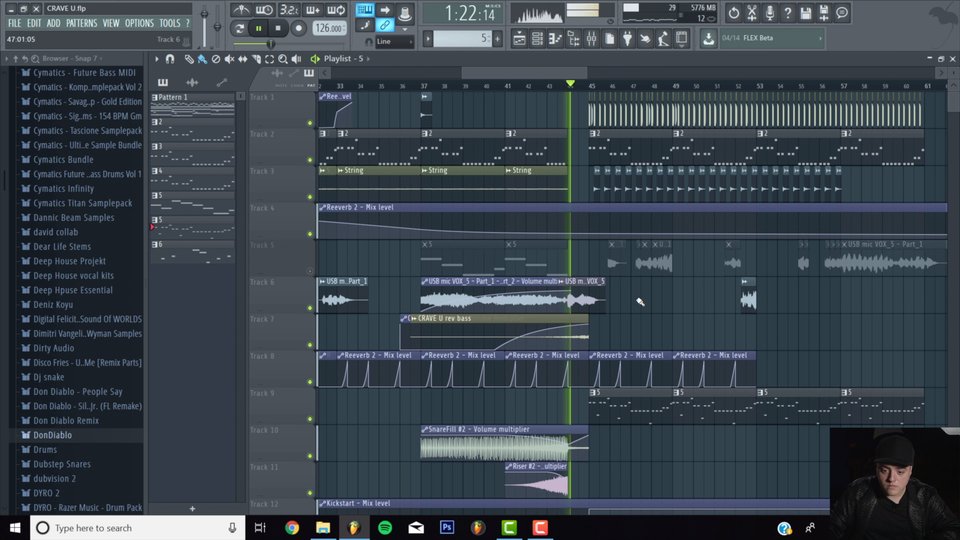This screenshot has height=540, width=960.
Task: Show audio clips in the picker panel
Action: [x=192, y=82]
